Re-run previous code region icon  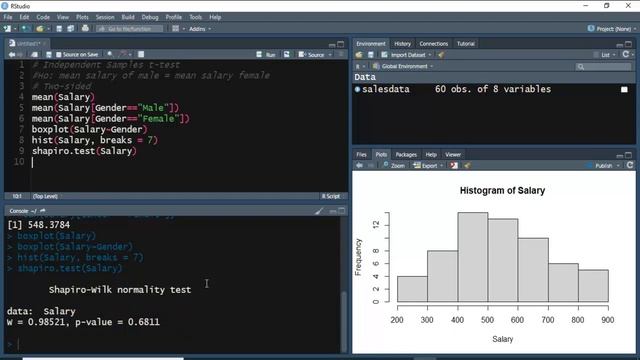(287, 54)
